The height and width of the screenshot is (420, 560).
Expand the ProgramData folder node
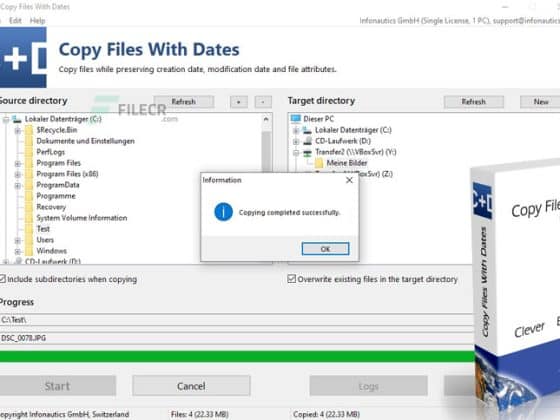click(x=18, y=185)
